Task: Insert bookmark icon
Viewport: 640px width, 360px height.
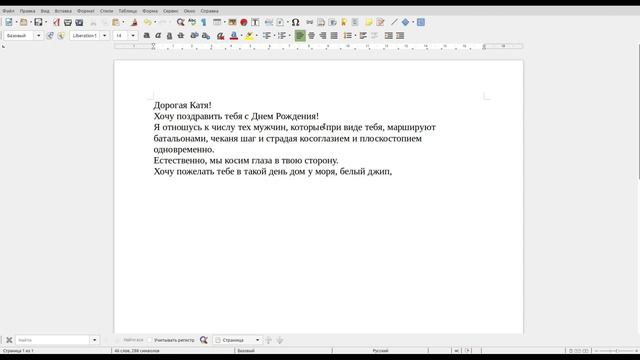Action: click(x=344, y=22)
